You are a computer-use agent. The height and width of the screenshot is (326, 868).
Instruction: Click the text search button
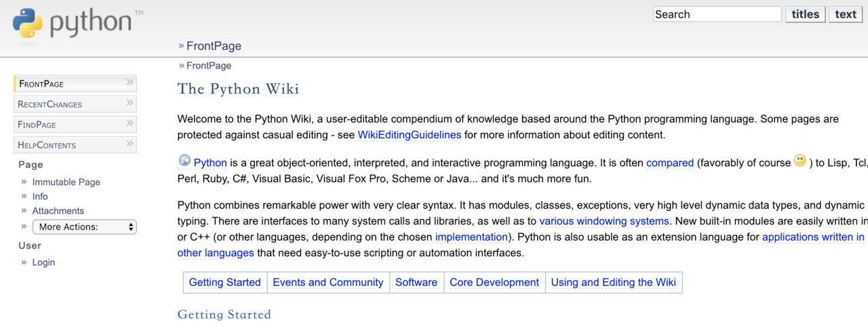click(x=846, y=14)
